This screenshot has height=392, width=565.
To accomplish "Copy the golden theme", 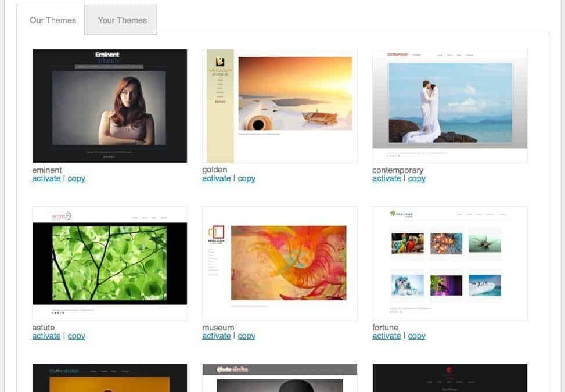I will point(246,179).
